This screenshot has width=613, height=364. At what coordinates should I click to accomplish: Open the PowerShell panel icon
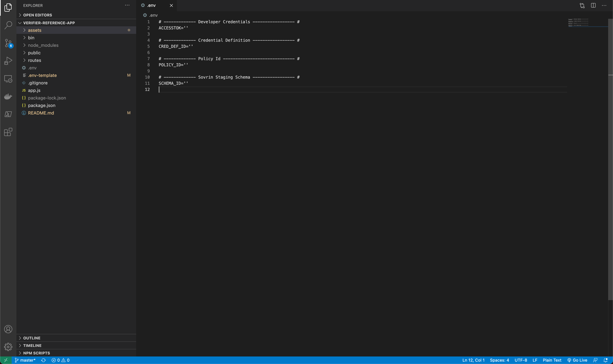point(8,114)
